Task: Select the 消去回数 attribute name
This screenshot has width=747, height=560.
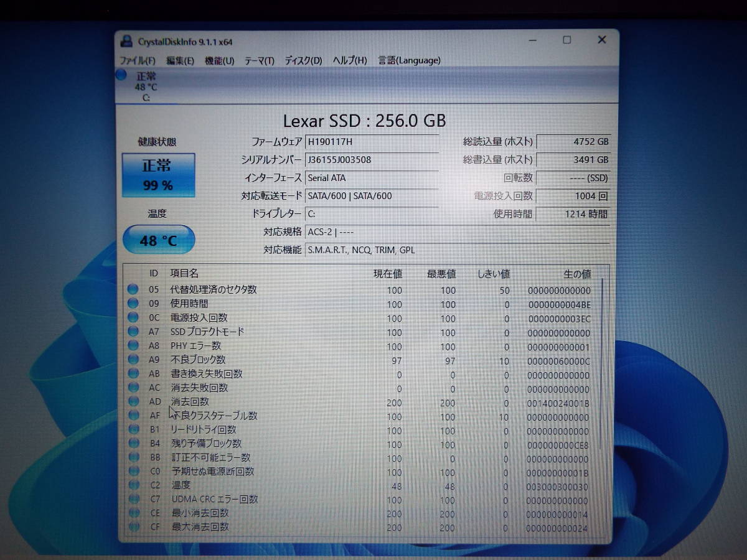Action: (190, 402)
